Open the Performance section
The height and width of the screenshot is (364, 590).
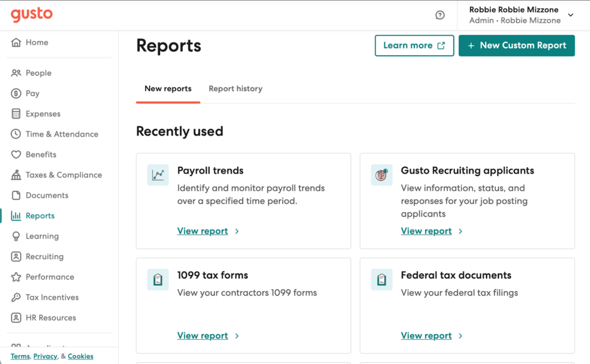(15, 277)
